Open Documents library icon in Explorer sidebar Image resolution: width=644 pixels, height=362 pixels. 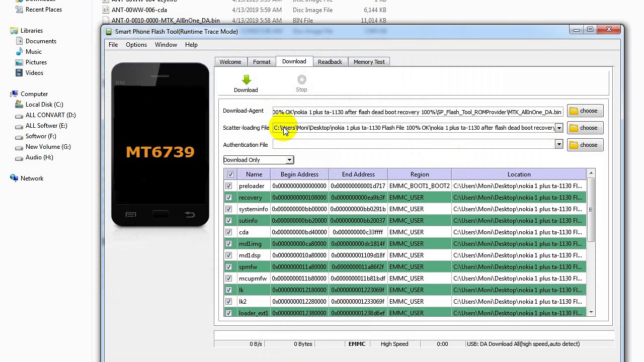coord(19,41)
